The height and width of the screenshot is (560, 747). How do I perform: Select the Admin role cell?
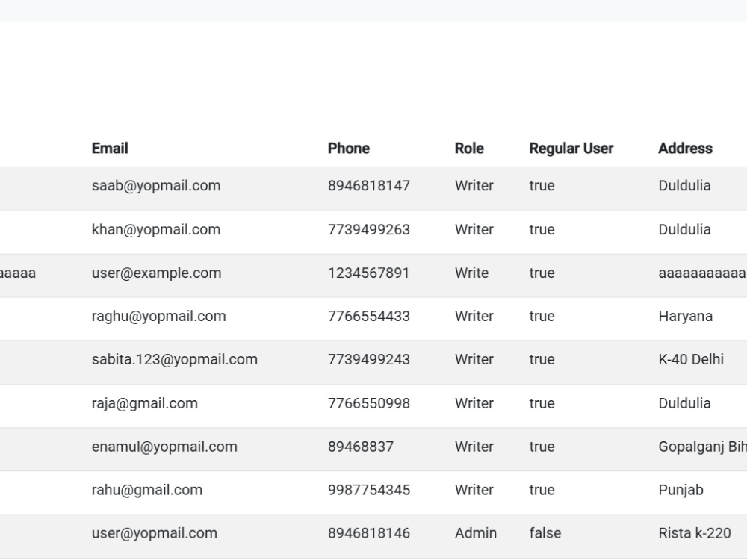[475, 533]
